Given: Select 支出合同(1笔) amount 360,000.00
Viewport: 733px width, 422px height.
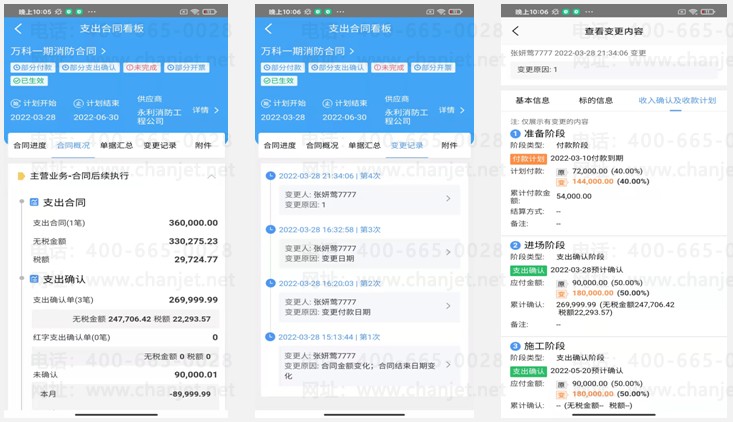Looking at the screenshot, I should pyautogui.click(x=193, y=223).
